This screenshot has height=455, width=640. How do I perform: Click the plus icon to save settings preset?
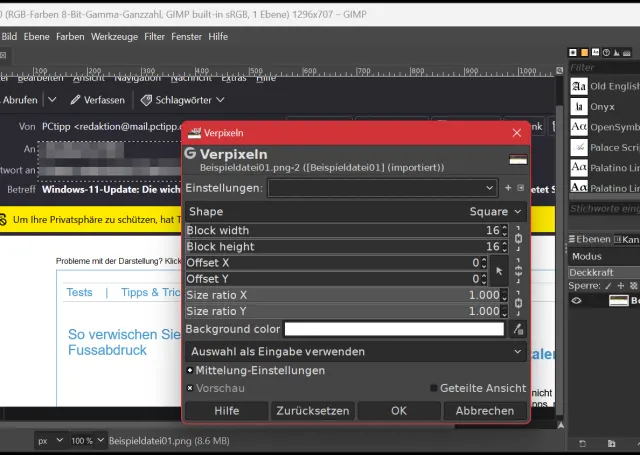coord(508,187)
